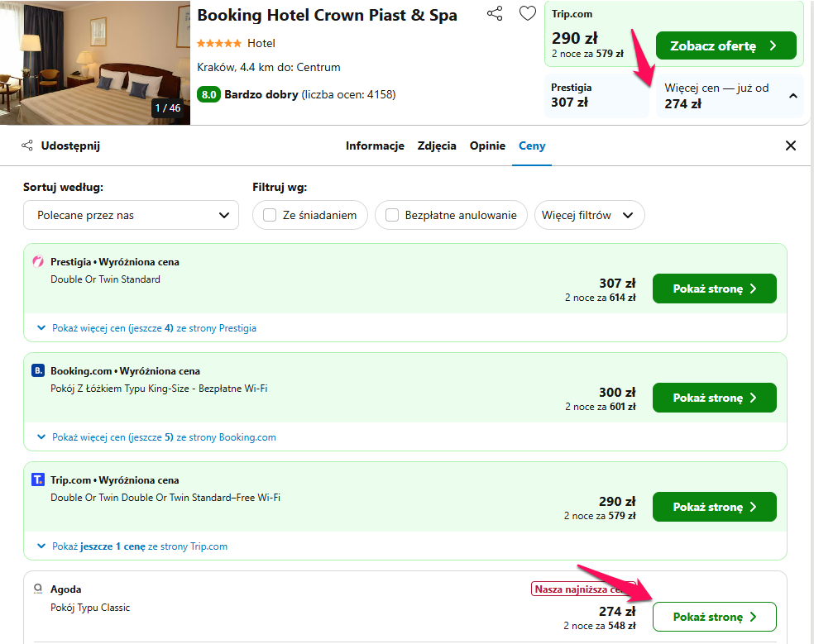
Task: Click the Bardzo dobry rating text
Action: [x=261, y=94]
